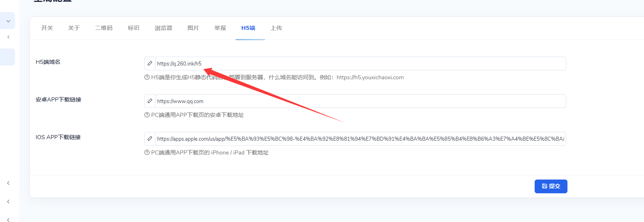Select the 举报 tab
The width and height of the screenshot is (644, 222).
click(x=220, y=28)
